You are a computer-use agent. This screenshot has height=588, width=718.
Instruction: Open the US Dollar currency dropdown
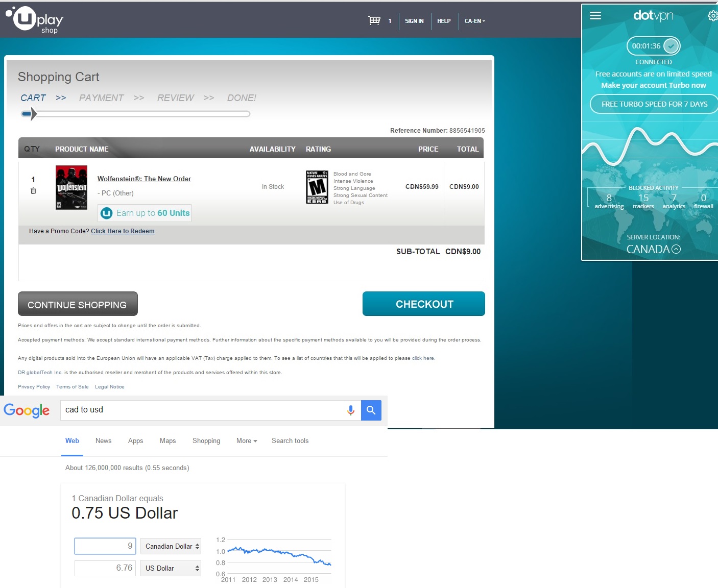click(171, 568)
